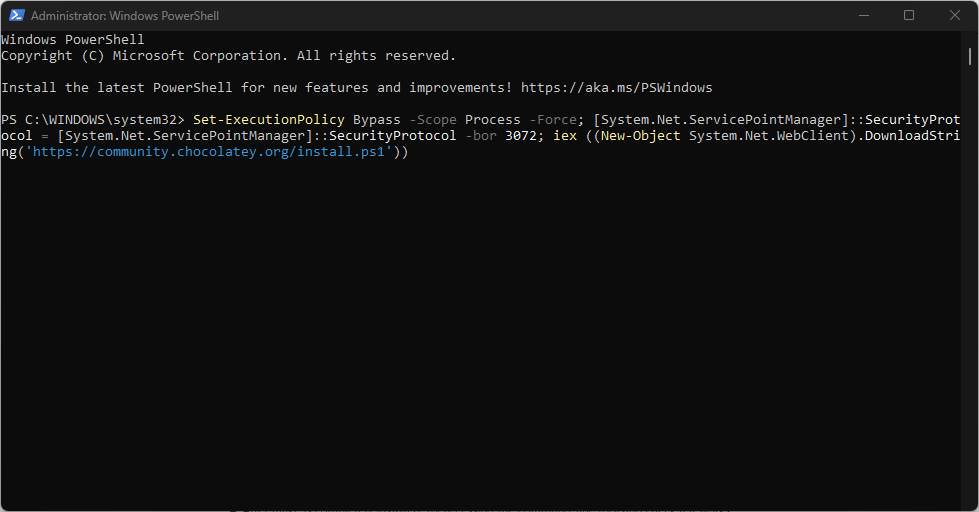Click the "Administrator: Windows PowerShell" title text
This screenshot has width=979, height=512.
point(125,16)
